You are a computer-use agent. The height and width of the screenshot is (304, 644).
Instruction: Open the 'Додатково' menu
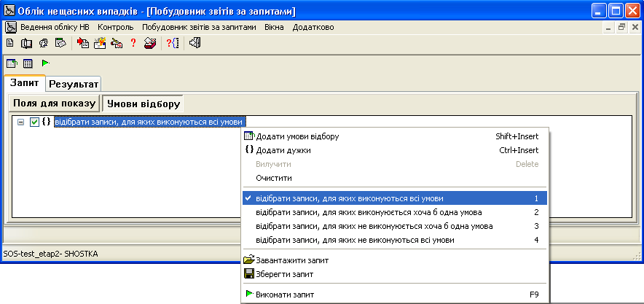[x=313, y=28]
